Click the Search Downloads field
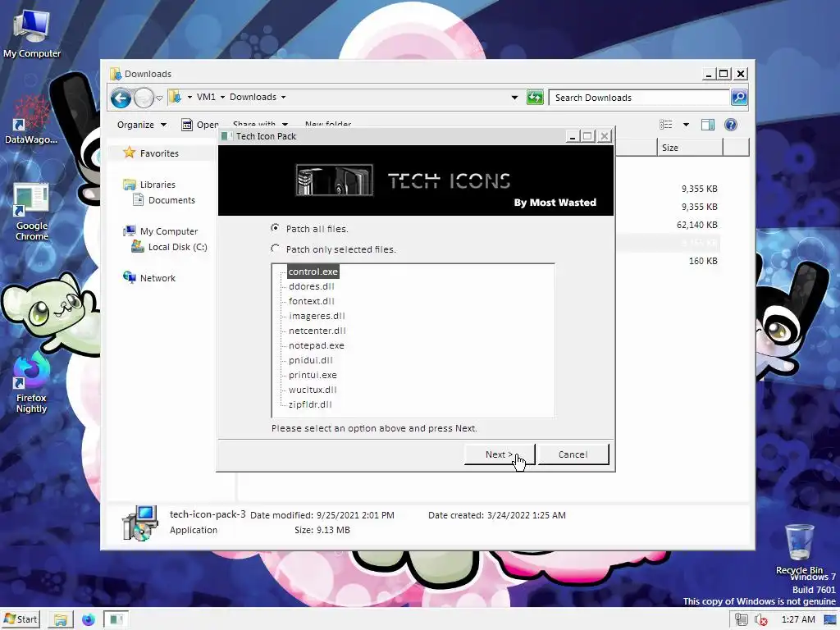The height and width of the screenshot is (630, 840). point(640,98)
